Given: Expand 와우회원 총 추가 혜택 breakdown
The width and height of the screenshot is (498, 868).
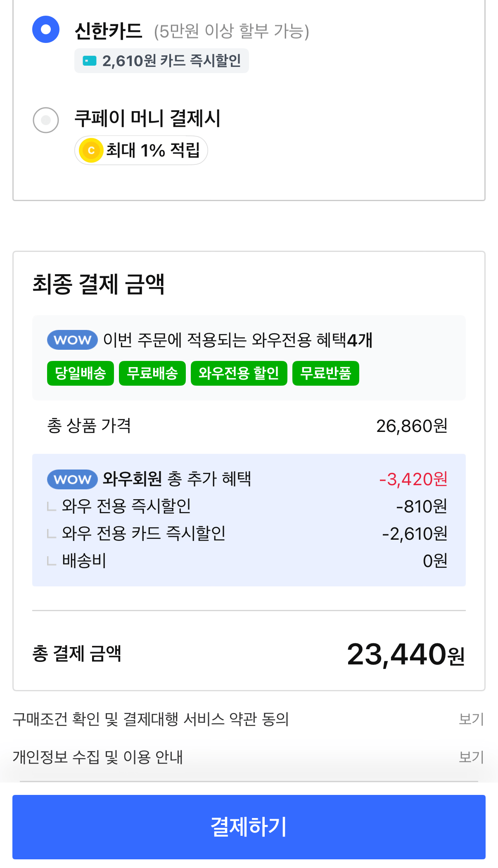Looking at the screenshot, I should pyautogui.click(x=176, y=479).
